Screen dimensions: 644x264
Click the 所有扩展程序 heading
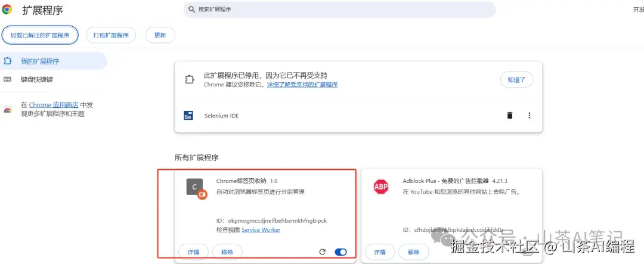click(x=197, y=158)
